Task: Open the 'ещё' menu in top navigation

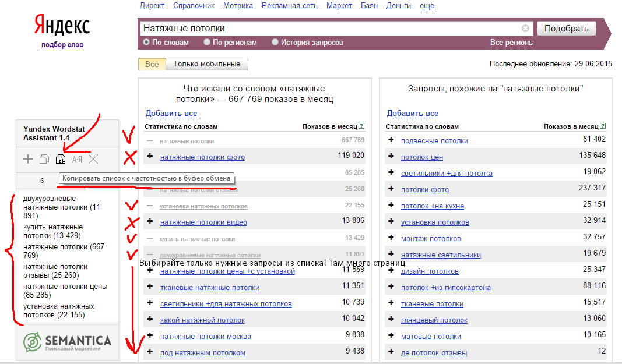Action: (427, 6)
